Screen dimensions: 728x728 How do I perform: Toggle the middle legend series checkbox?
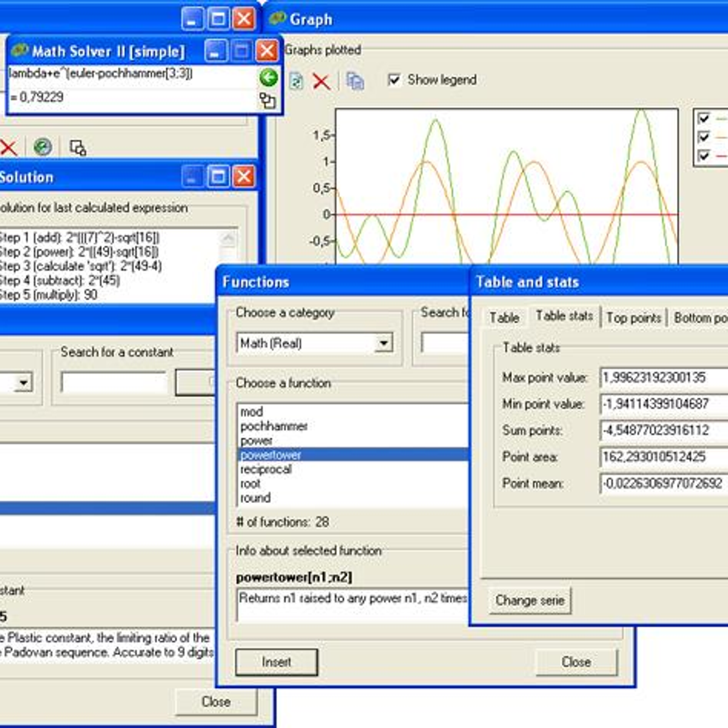(703, 138)
